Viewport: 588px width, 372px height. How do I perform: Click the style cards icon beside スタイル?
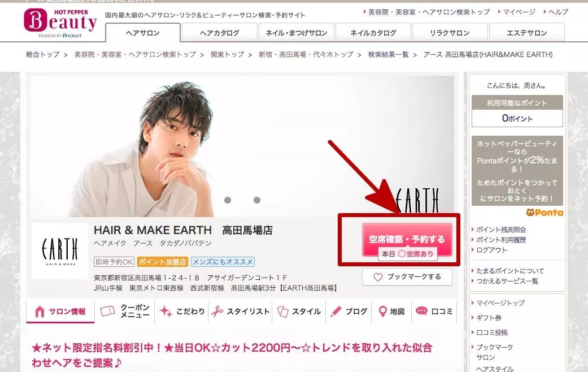tap(283, 311)
